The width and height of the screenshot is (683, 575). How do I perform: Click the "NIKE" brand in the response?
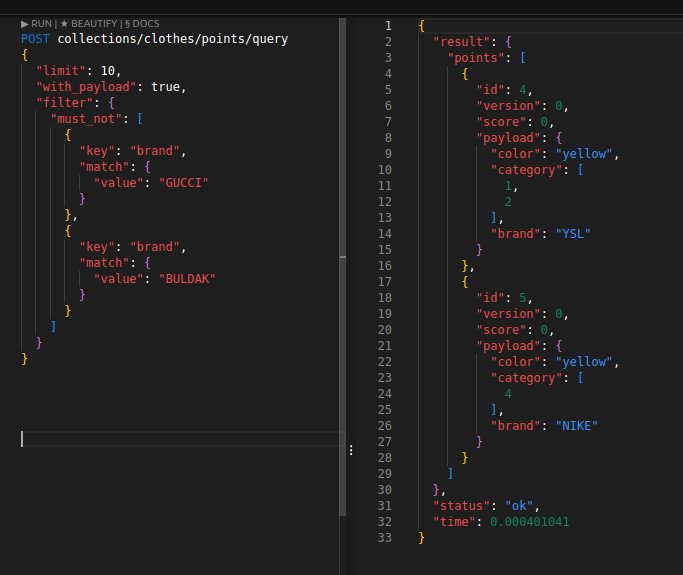(x=576, y=426)
